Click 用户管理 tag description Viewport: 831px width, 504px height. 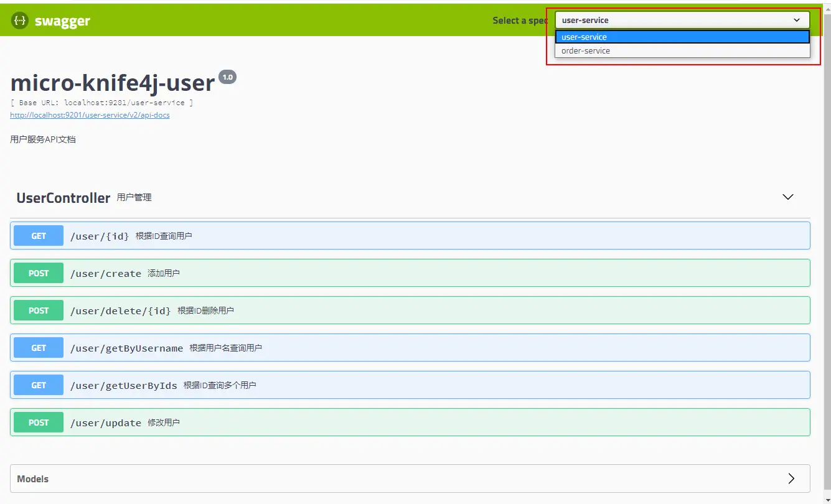point(134,198)
